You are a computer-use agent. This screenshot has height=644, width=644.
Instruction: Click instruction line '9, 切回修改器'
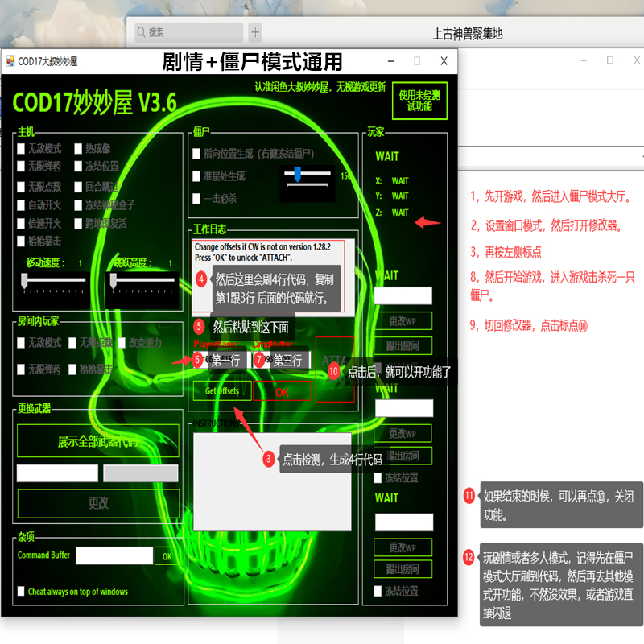(x=529, y=326)
